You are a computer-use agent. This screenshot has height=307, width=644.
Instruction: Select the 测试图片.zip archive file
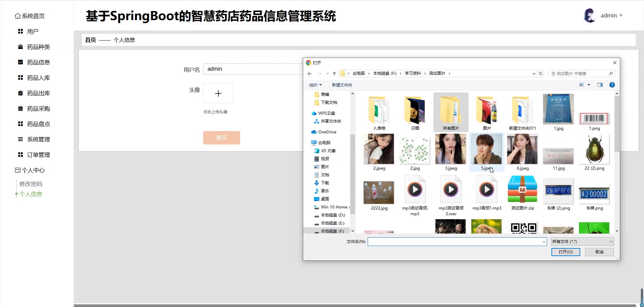522,193
